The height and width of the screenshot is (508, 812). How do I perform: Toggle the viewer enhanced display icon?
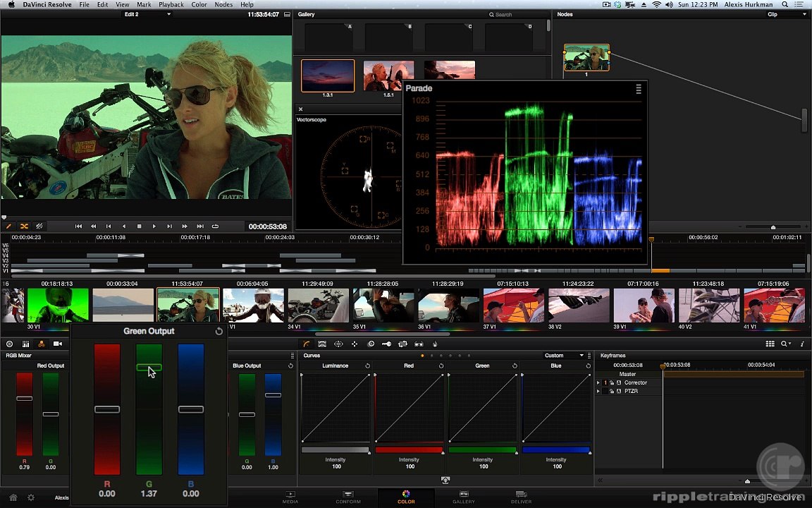[x=288, y=15]
